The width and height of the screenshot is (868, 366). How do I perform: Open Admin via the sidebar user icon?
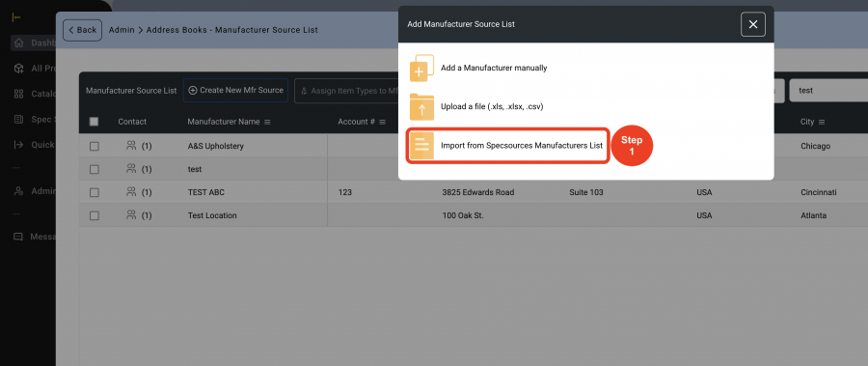(x=19, y=191)
